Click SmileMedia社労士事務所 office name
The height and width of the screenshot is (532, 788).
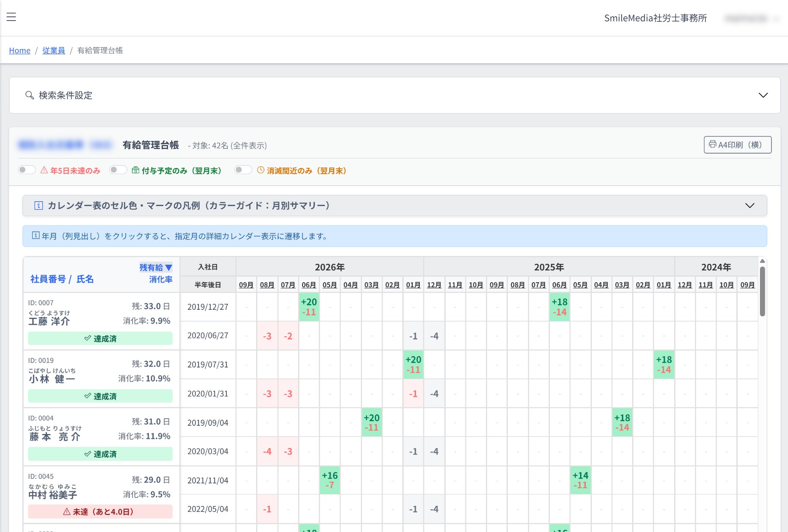coord(655,18)
